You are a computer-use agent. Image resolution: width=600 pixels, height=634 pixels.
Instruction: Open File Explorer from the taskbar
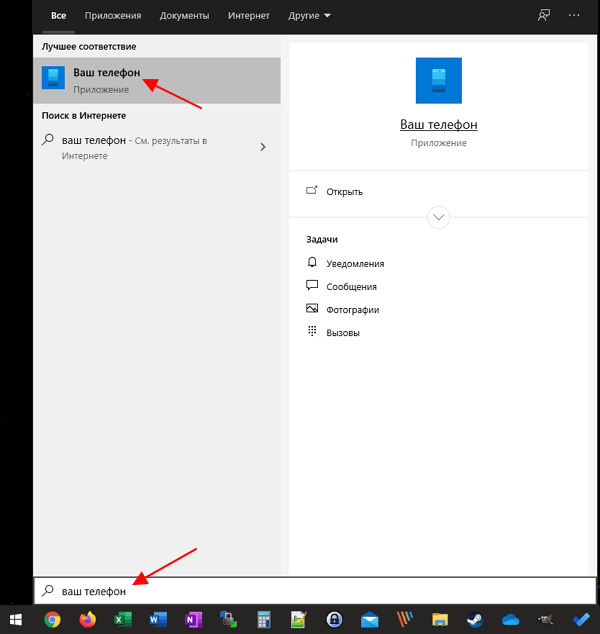pos(440,620)
